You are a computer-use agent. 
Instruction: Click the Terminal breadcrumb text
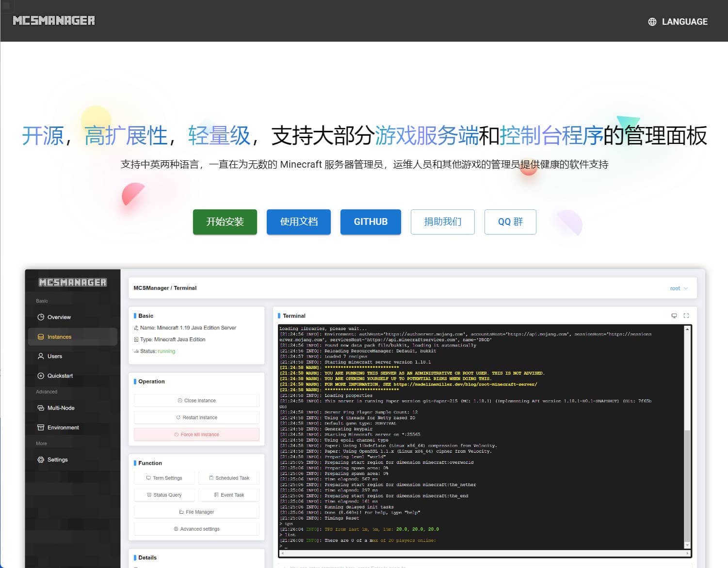(185, 288)
